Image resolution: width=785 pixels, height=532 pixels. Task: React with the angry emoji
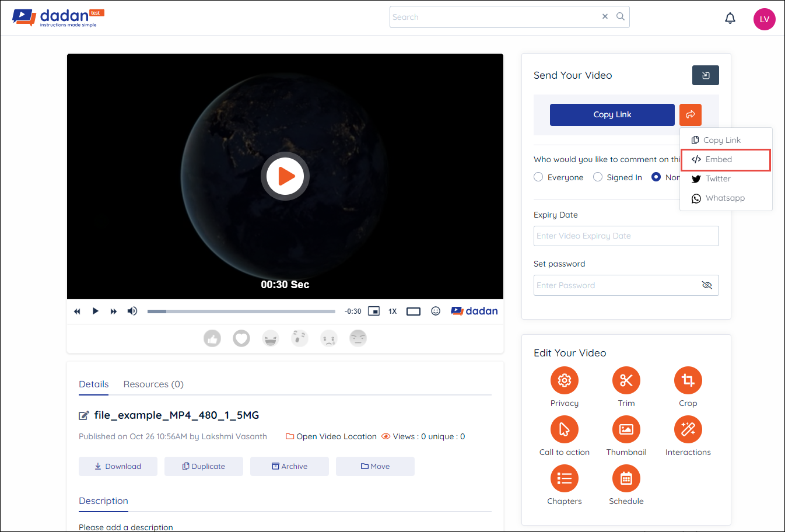point(358,338)
